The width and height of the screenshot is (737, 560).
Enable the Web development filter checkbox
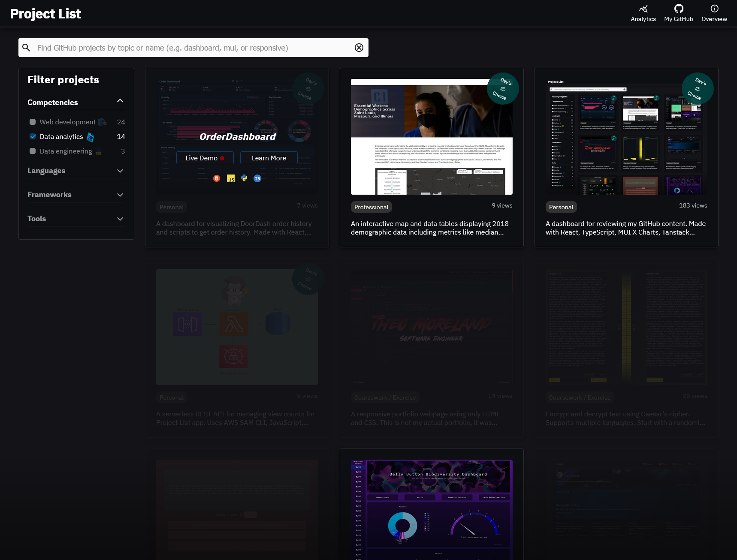click(33, 122)
